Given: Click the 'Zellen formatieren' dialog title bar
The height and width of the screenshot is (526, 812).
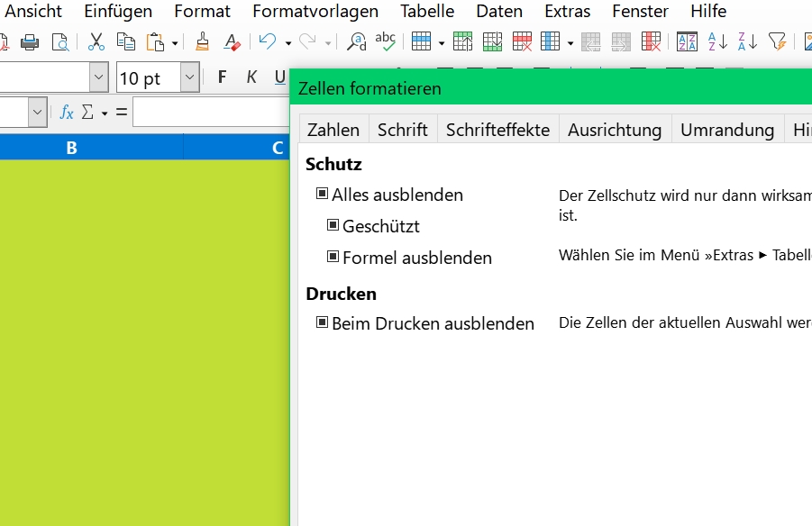Looking at the screenshot, I should (551, 88).
